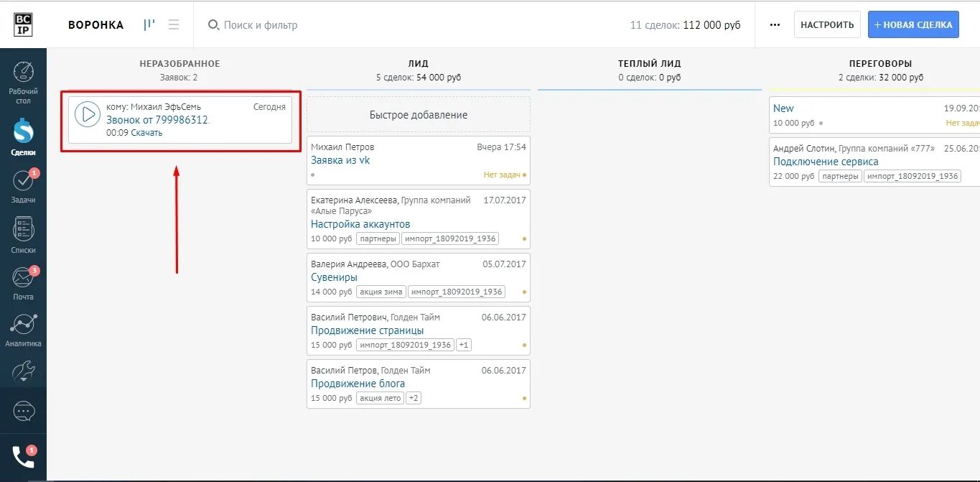
Task: Expand +1 tags on Продвижение страницы card
Action: click(464, 345)
